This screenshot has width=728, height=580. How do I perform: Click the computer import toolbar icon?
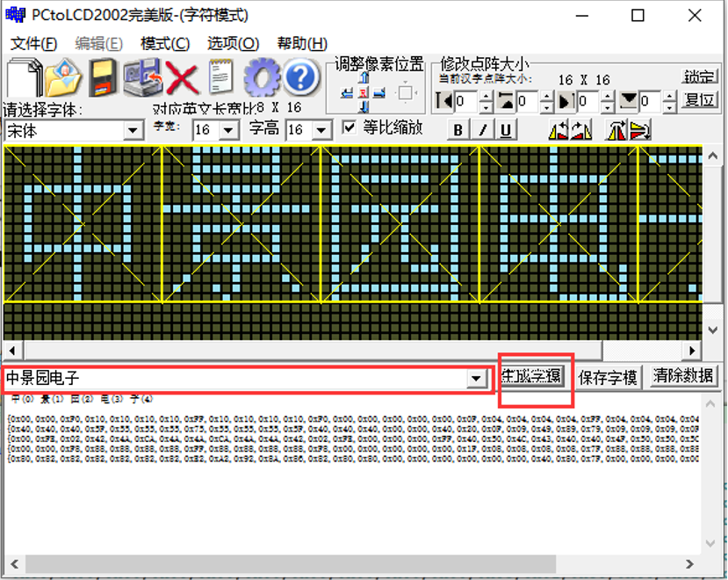pos(142,77)
